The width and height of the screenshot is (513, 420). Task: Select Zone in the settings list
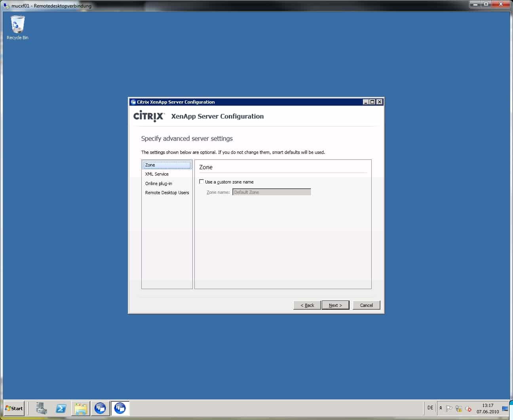(167, 165)
